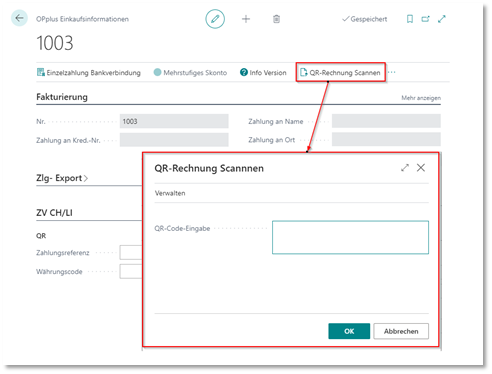This screenshot has width=492, height=374.
Task: Open Info Version action
Action: 263,72
